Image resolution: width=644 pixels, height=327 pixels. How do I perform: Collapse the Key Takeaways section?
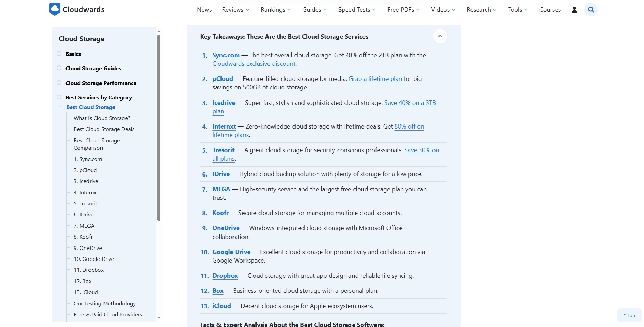(x=440, y=36)
